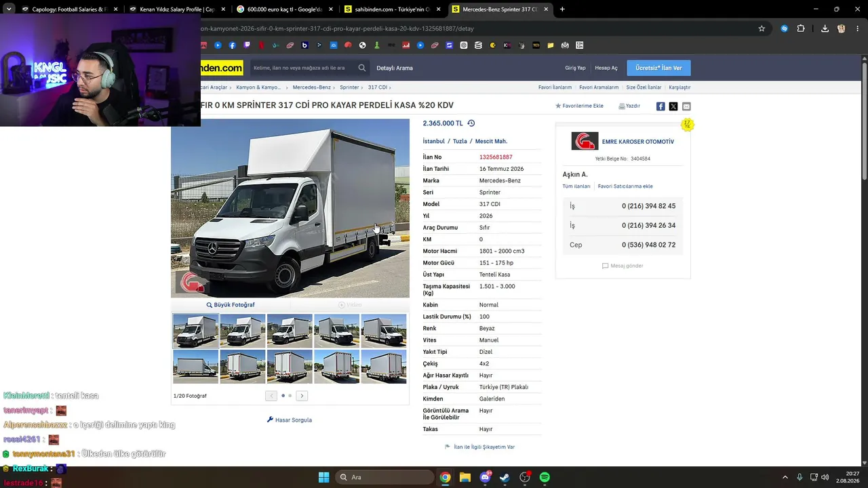Click the taskbar volume icon
Screen dimensions: 868x488
pyautogui.click(x=825, y=477)
